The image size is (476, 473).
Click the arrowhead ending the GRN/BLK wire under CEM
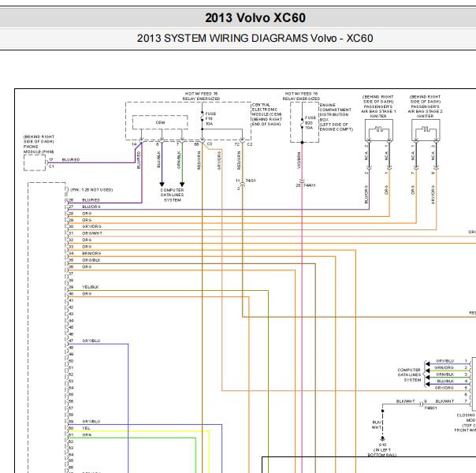coord(182,184)
